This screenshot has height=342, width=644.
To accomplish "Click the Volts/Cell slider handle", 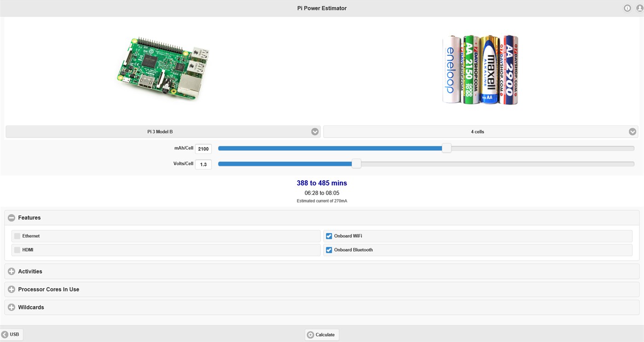I will (356, 163).
